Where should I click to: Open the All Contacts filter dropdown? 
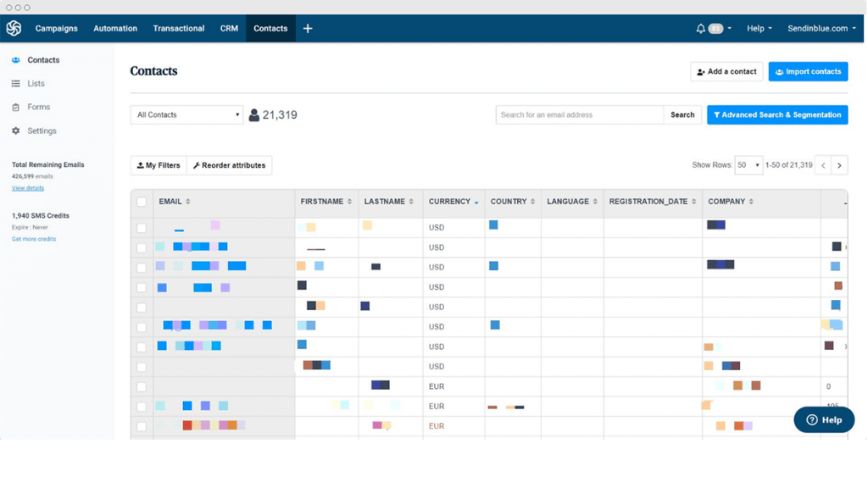[x=186, y=114]
